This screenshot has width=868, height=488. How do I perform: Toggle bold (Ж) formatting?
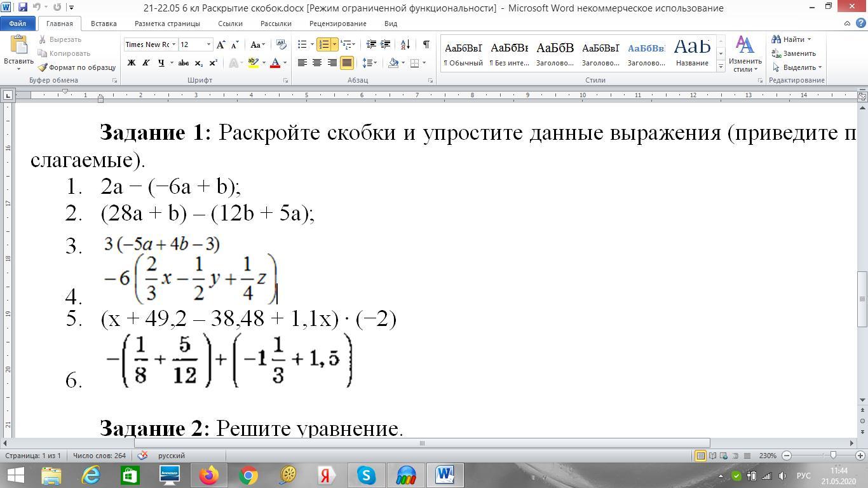(132, 63)
